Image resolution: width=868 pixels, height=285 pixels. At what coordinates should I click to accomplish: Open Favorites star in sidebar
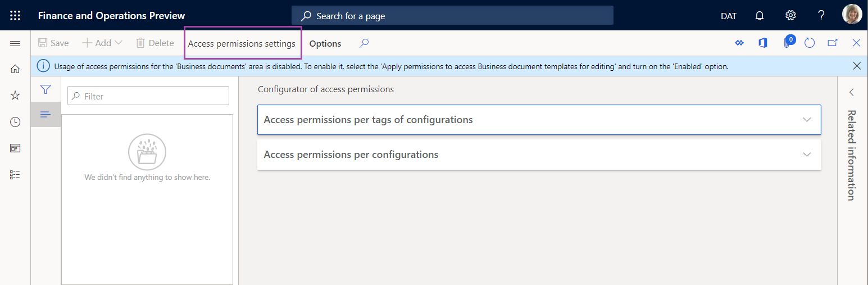coord(15,96)
